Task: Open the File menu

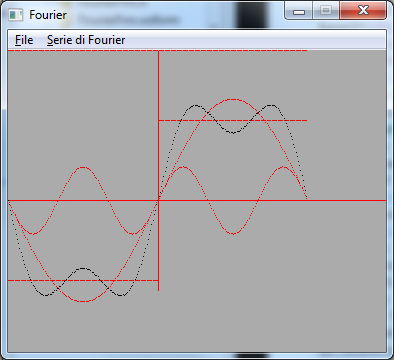Action: pos(24,40)
